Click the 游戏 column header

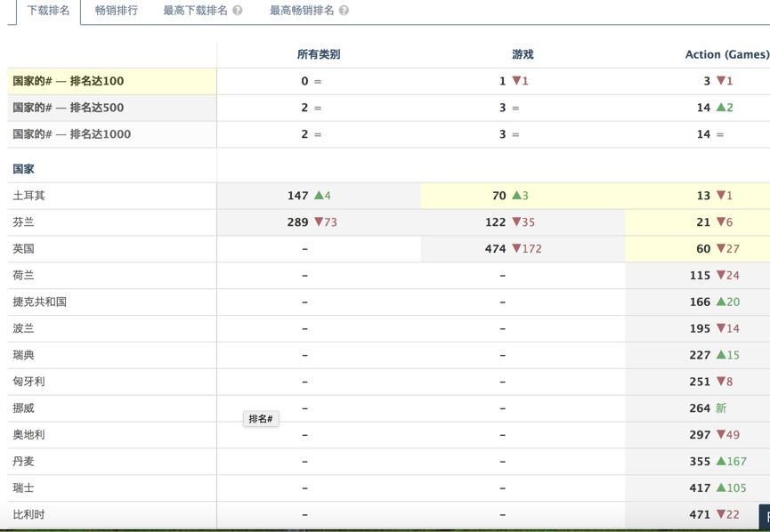(x=523, y=54)
